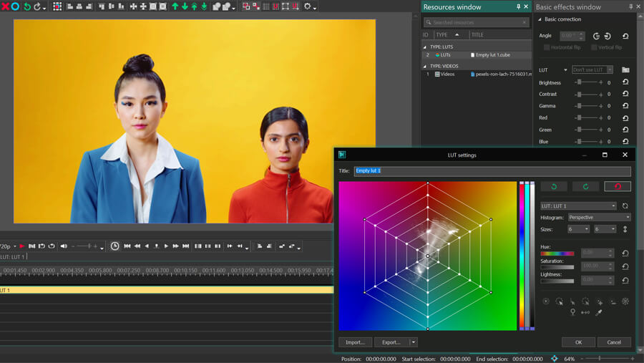Click Cancel in LUT settings

tap(614, 342)
